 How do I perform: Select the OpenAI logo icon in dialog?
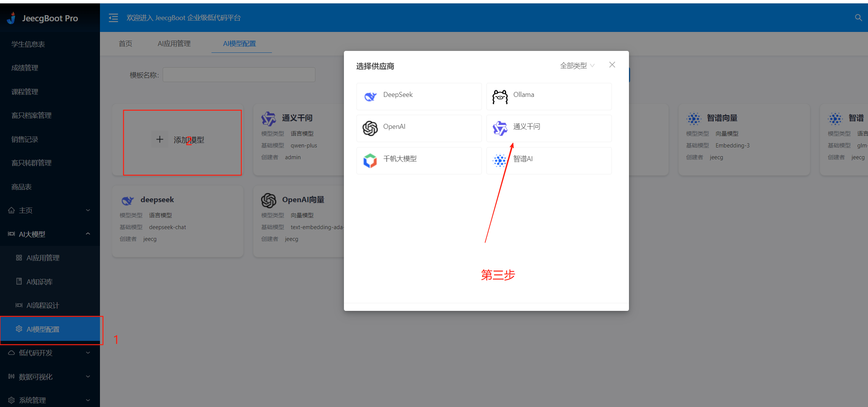[370, 128]
